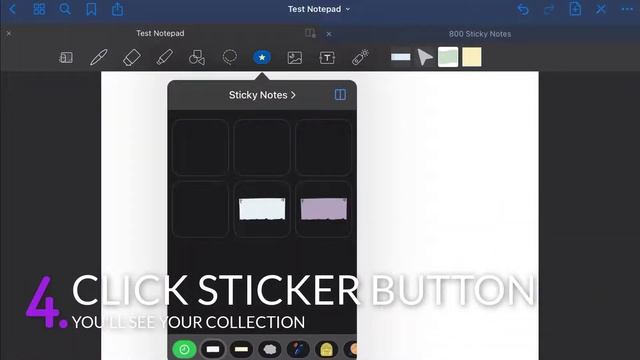Image resolution: width=640 pixels, height=360 pixels.
Task: Close editing toolbar with the X icon
Action: click(x=601, y=9)
